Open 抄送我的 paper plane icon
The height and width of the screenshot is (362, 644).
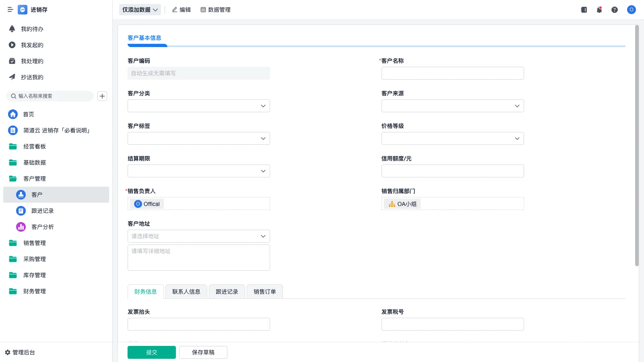click(x=12, y=77)
